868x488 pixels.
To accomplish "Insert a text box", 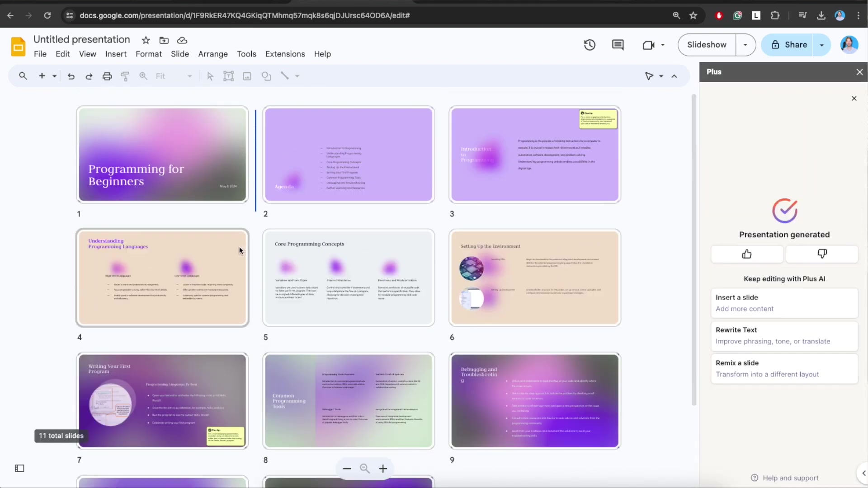I will click(x=229, y=76).
